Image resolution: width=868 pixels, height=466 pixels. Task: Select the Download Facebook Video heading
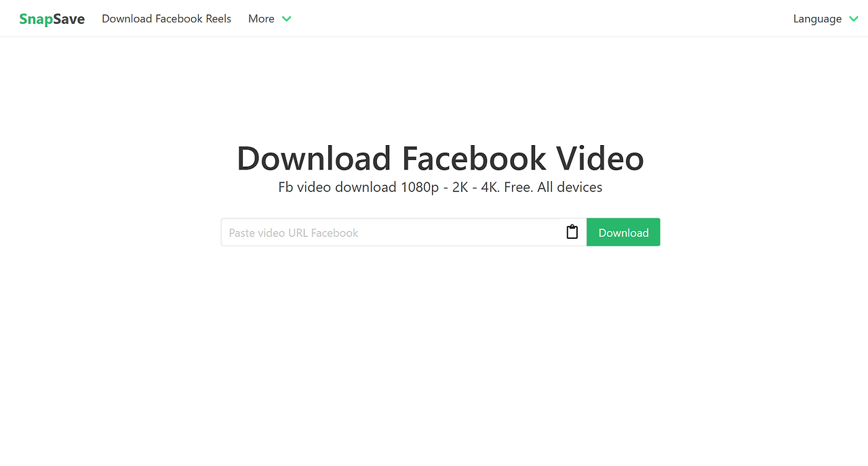440,158
